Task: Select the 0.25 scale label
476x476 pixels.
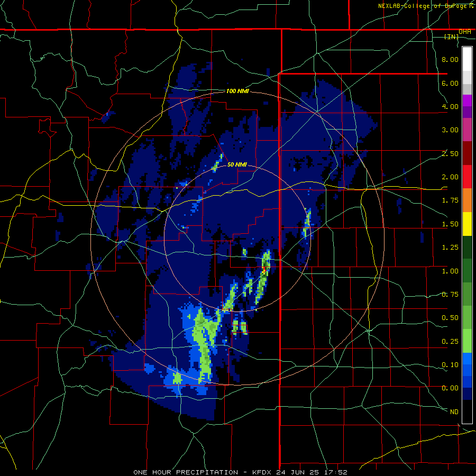Action: [450, 342]
